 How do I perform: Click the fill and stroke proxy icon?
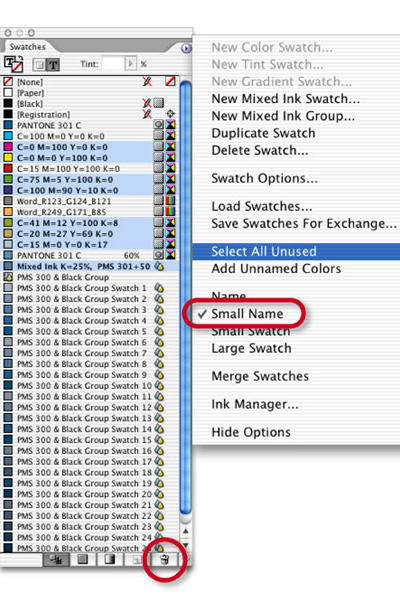13,64
